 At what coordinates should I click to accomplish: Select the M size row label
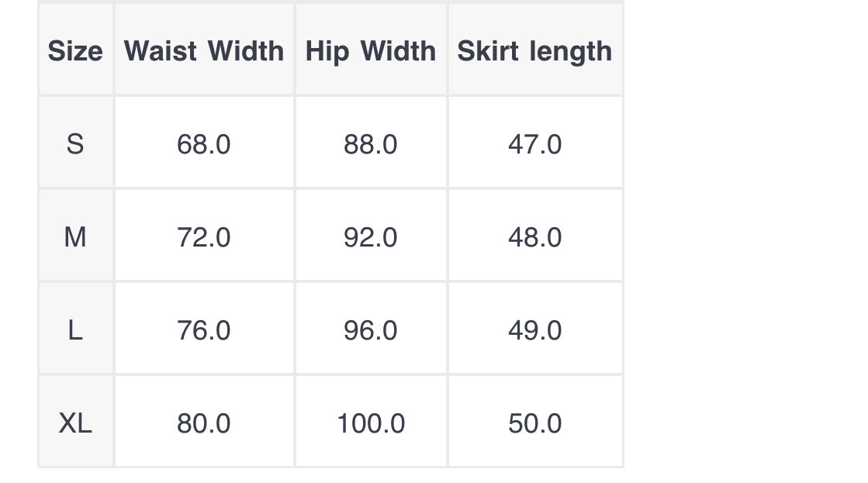(x=75, y=237)
